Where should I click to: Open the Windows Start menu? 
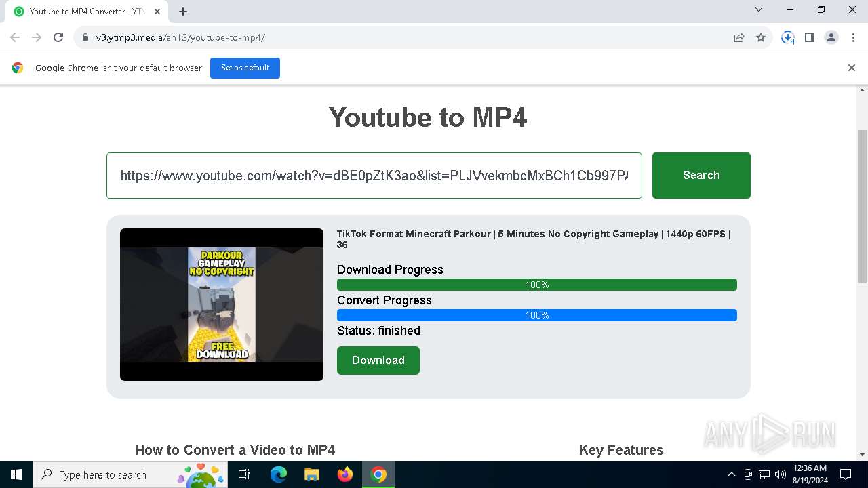(16, 474)
